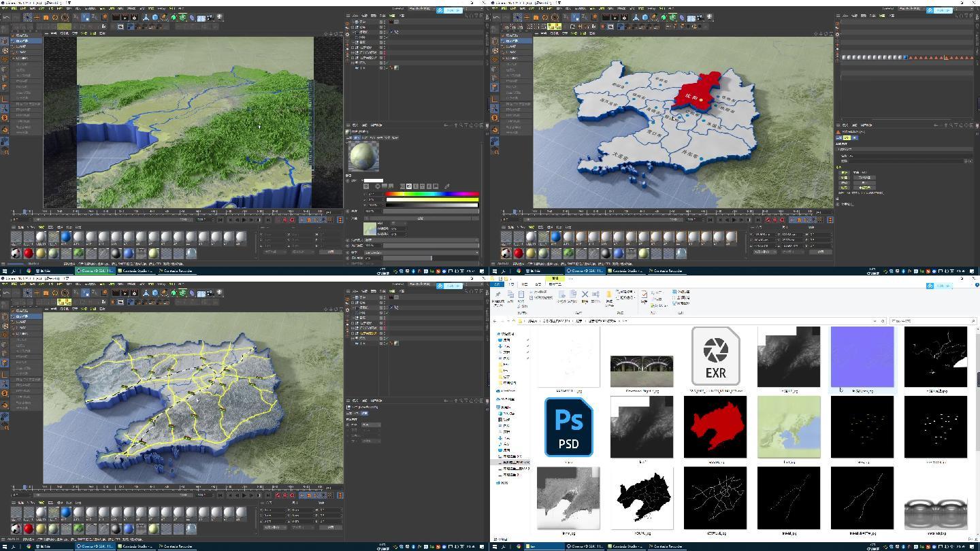Click the Chrome icon on top-left taskbar
The height and width of the screenshot is (551, 980).
click(x=29, y=271)
